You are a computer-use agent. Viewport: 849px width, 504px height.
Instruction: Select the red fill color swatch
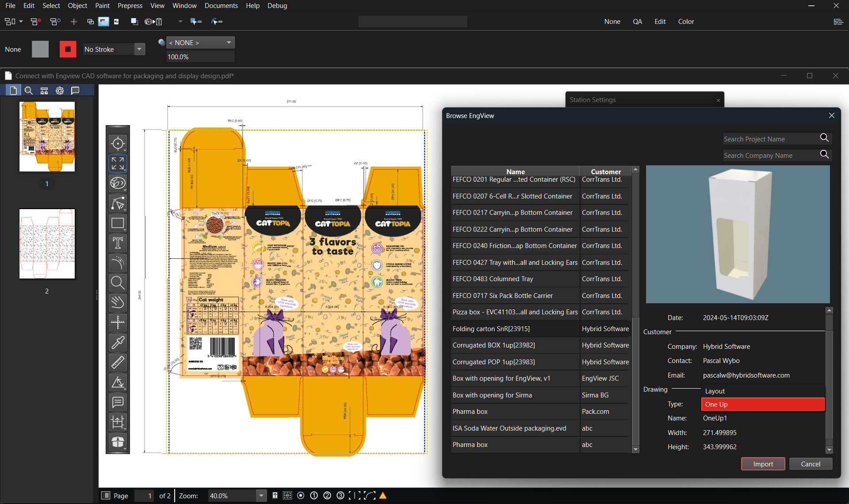68,49
